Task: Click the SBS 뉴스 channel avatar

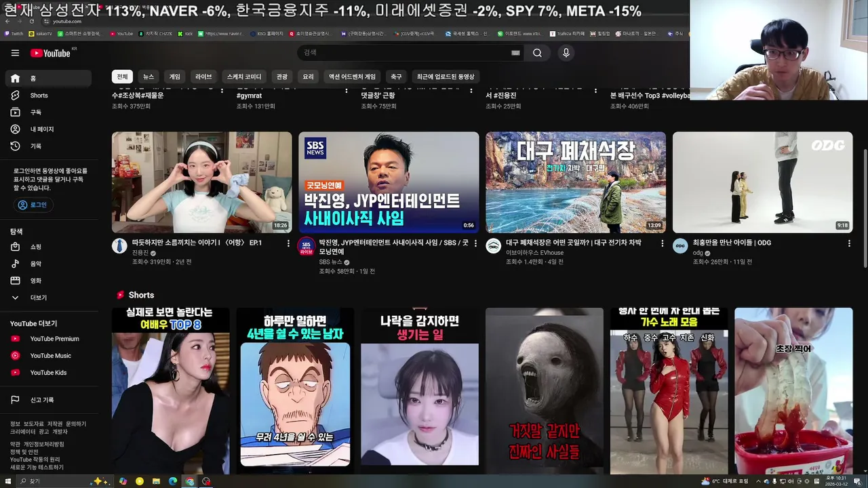Action: [307, 246]
